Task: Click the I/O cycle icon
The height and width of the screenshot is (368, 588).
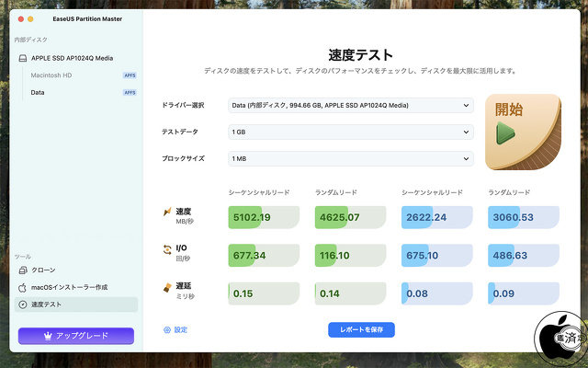Action: 167,249
